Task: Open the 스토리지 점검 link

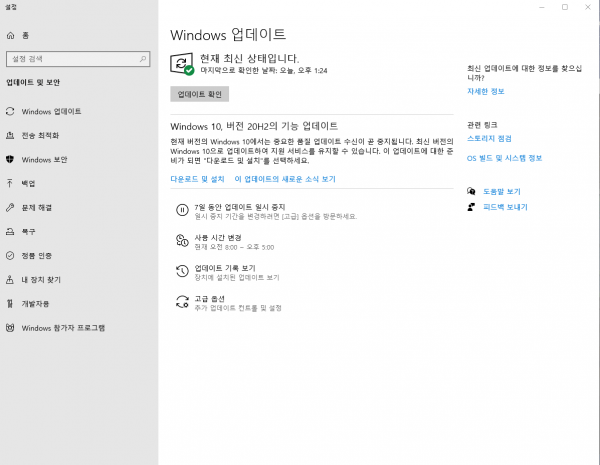Action: click(x=489, y=139)
